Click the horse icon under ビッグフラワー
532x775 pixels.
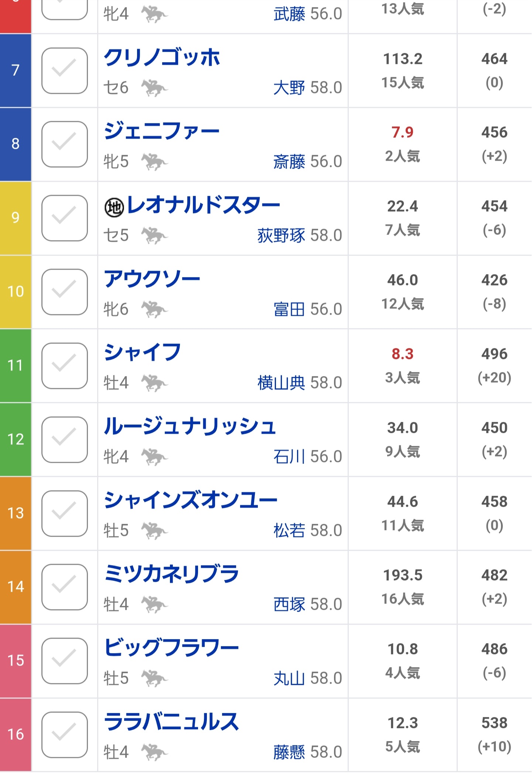click(154, 679)
